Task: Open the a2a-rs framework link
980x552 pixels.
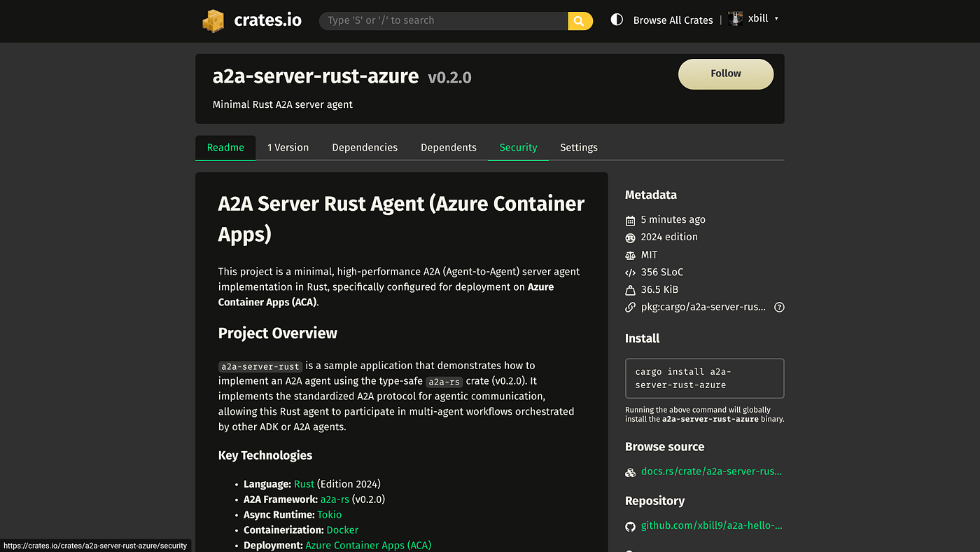Action: (x=335, y=499)
